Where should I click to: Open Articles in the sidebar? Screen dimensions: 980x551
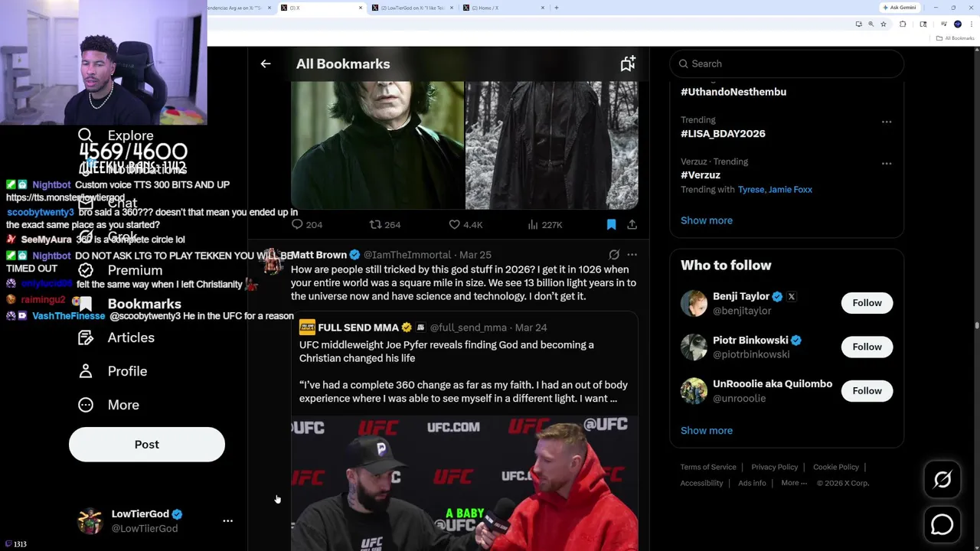[130, 337]
